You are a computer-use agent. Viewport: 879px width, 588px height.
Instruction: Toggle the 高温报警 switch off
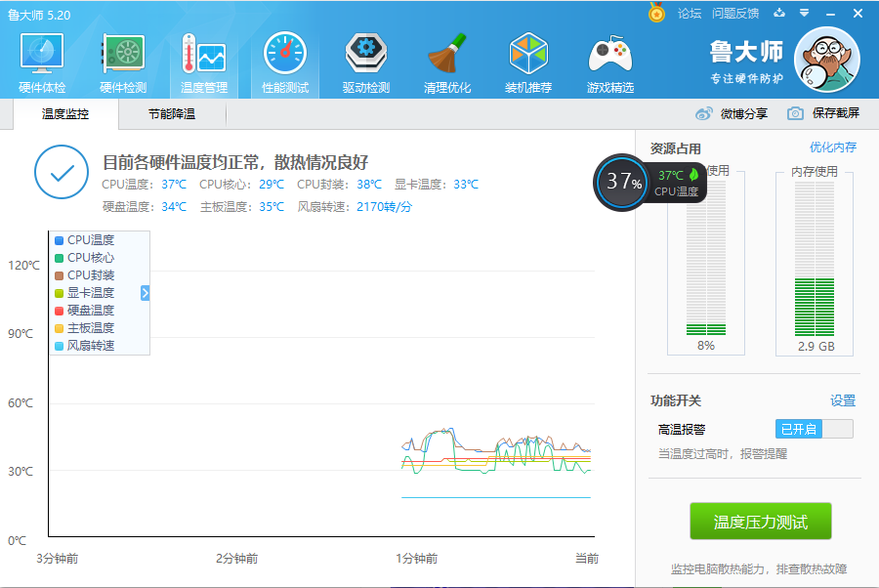pyautogui.click(x=814, y=429)
